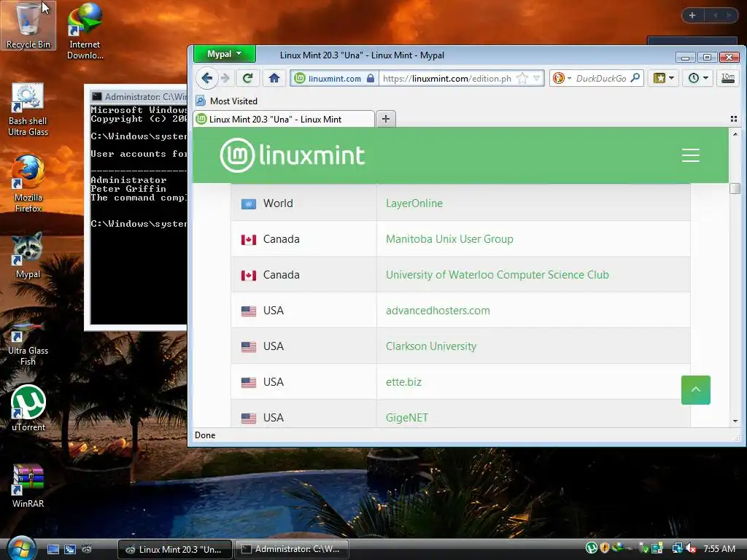Image resolution: width=747 pixels, height=560 pixels.
Task: Click the linuxmint logo in the page header
Action: click(x=293, y=155)
